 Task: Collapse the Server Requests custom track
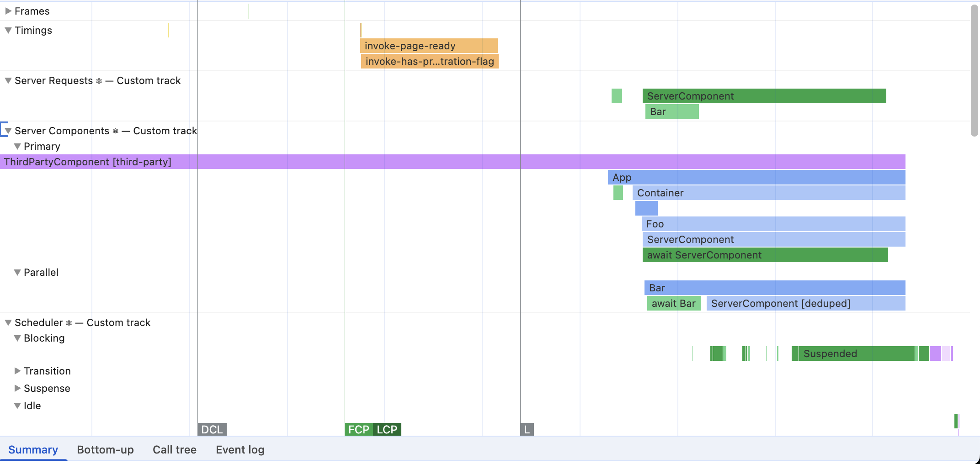point(8,81)
